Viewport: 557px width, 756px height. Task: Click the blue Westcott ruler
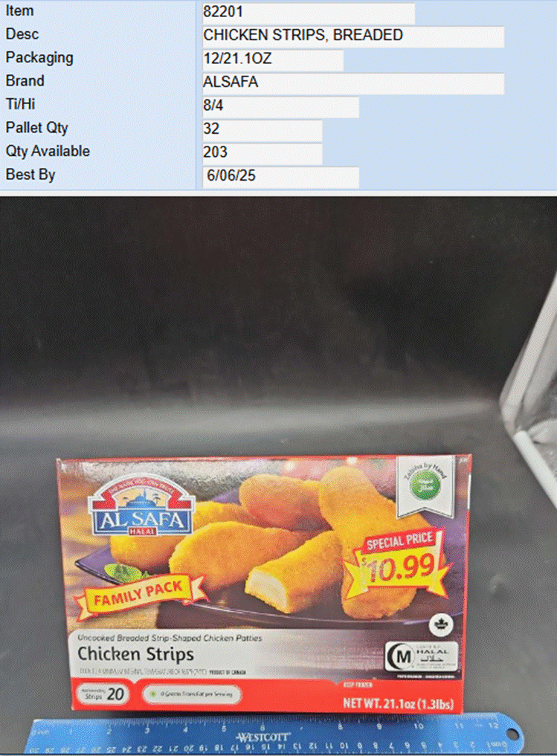275,736
